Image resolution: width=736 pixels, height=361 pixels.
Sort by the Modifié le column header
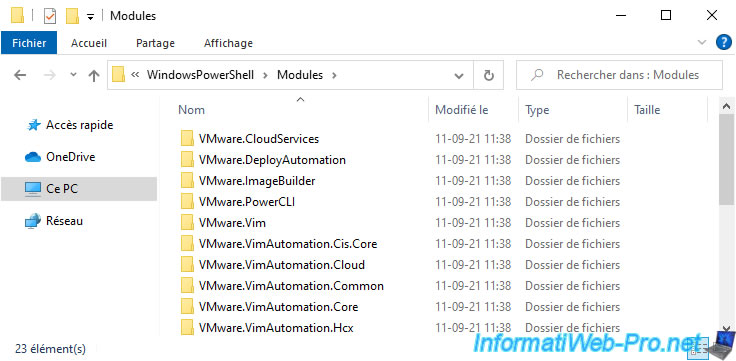point(462,110)
